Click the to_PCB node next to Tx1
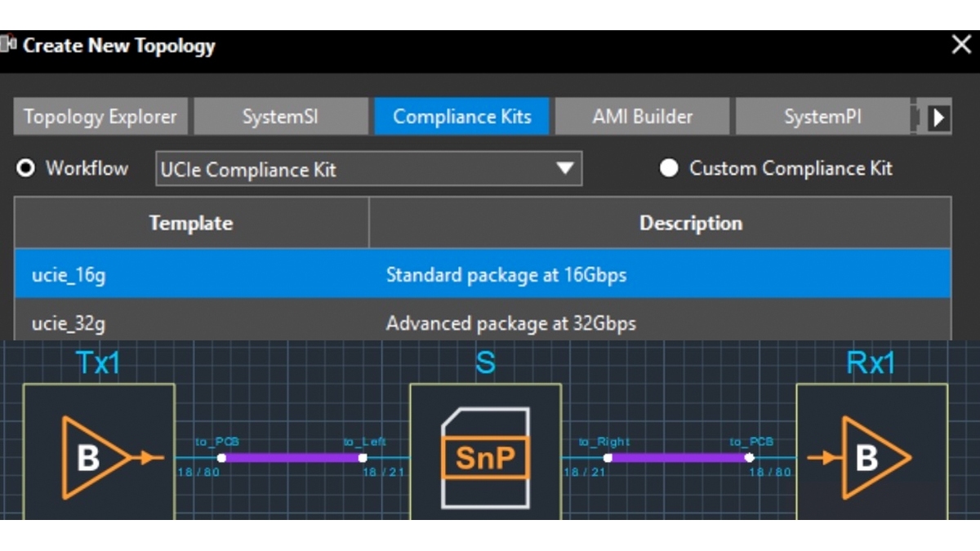Image resolution: width=980 pixels, height=551 pixels. click(221, 458)
